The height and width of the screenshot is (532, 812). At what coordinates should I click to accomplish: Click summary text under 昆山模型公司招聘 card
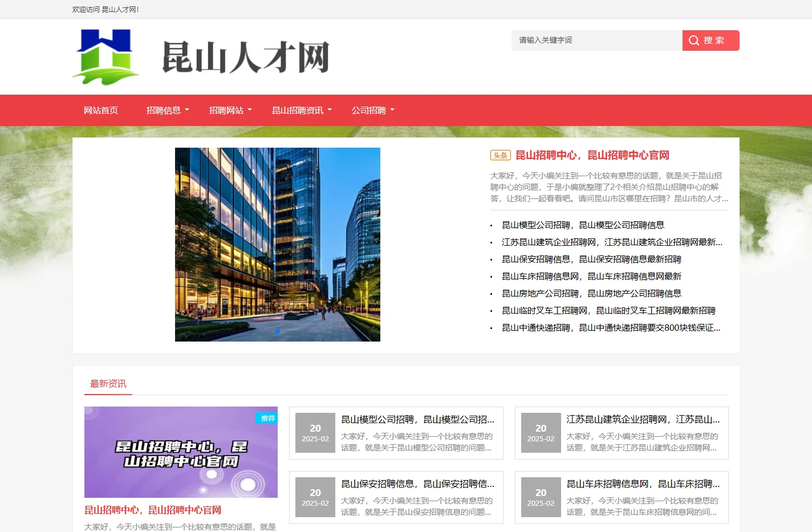click(417, 442)
